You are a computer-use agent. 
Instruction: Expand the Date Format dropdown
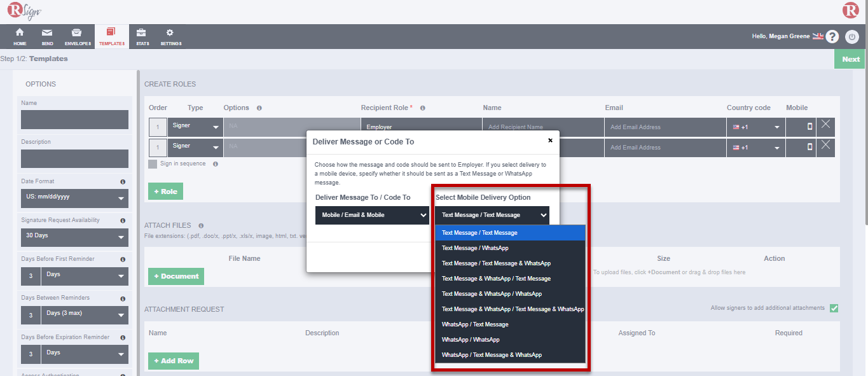coord(74,198)
